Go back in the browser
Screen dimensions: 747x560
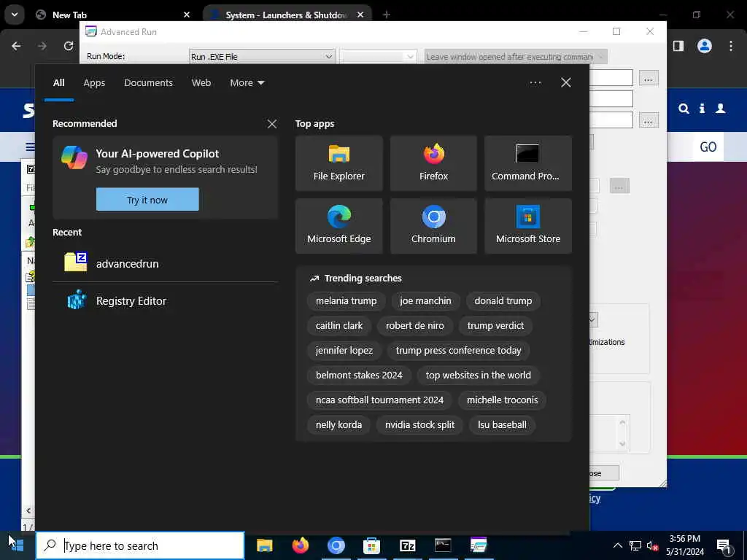point(16,46)
